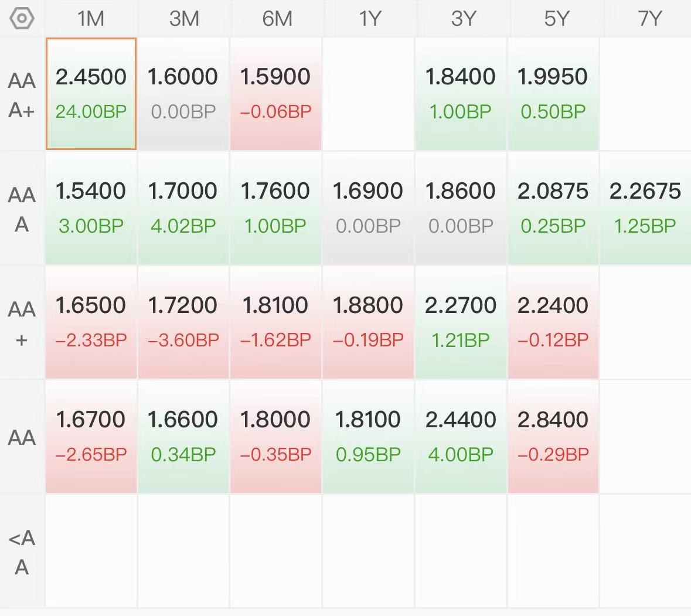The image size is (691, 616).
Task: Open the AAA+ 6M cell showing -0.06BP
Action: [276, 94]
